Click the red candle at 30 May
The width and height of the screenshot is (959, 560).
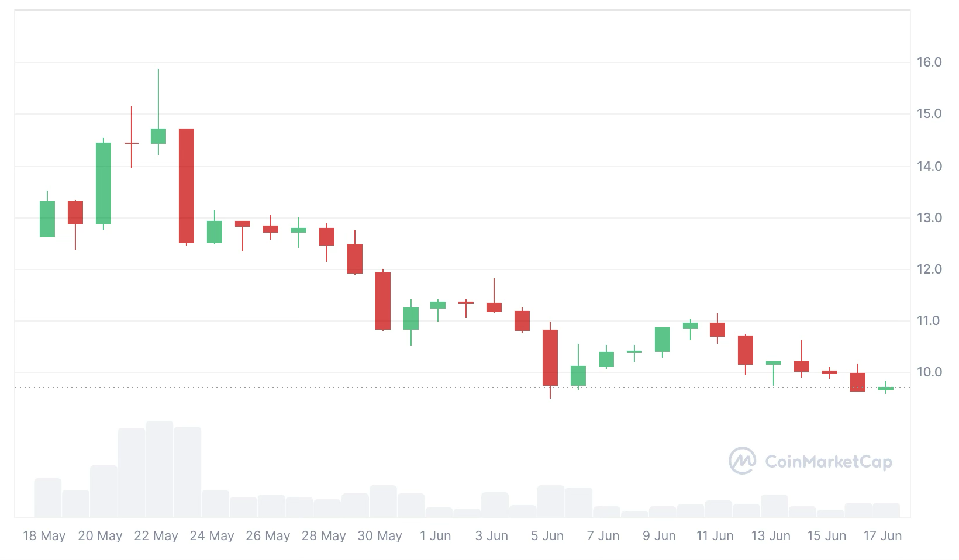(383, 301)
